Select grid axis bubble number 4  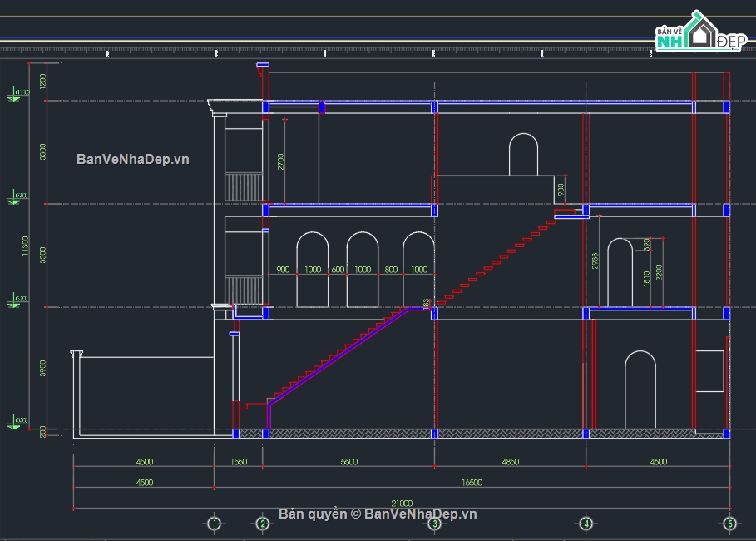point(586,524)
